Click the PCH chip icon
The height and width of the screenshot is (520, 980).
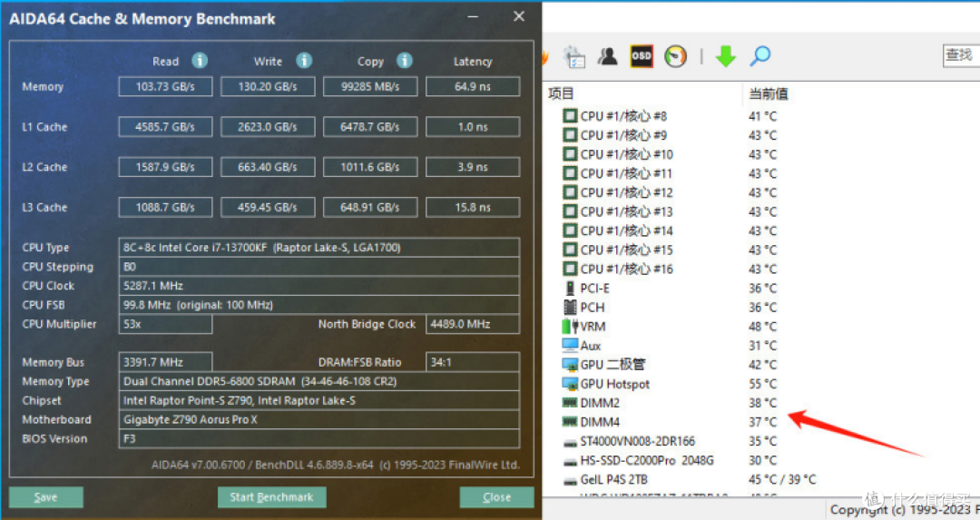tap(569, 307)
